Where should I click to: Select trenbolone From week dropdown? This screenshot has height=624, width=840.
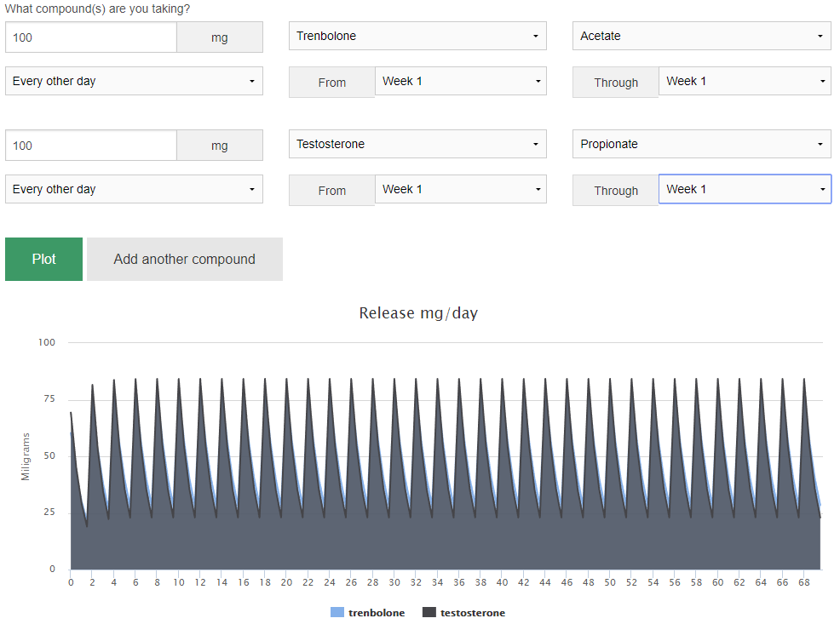pyautogui.click(x=460, y=82)
